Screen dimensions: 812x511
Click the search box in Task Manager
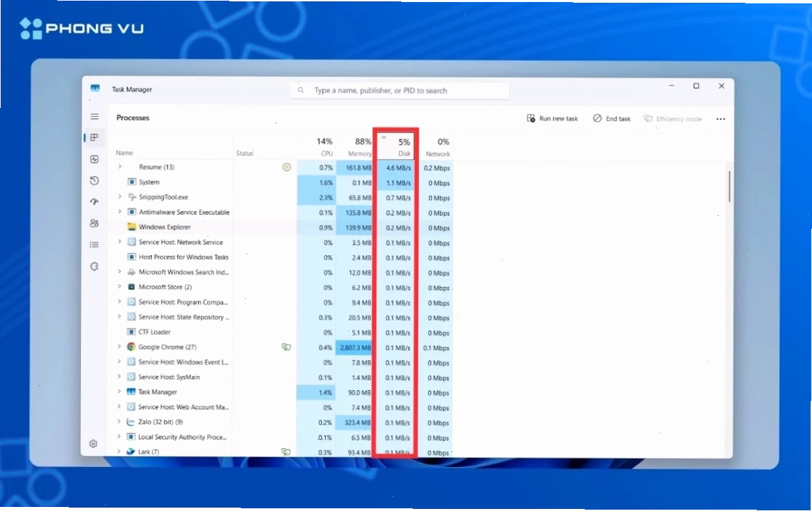point(399,90)
